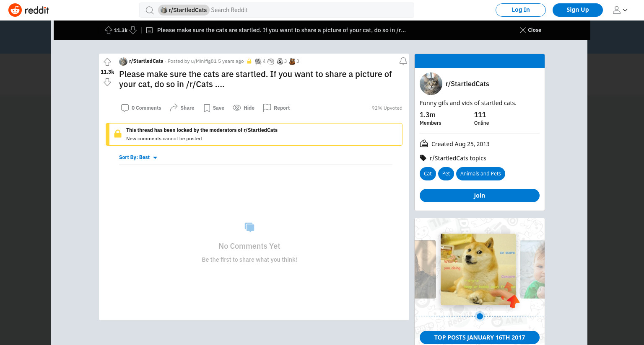
Task: Click the topics tag icon
Action: point(423,158)
